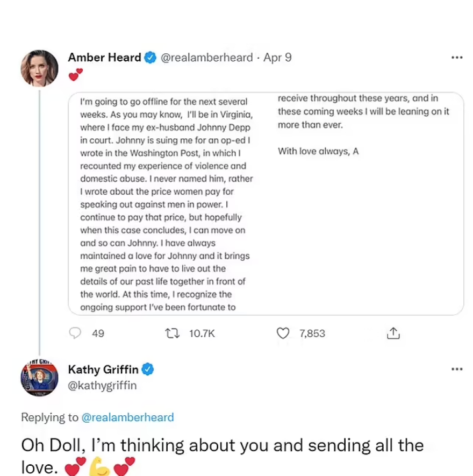View the 10.7K retweet count
This screenshot has width=473, height=476.
click(x=202, y=333)
